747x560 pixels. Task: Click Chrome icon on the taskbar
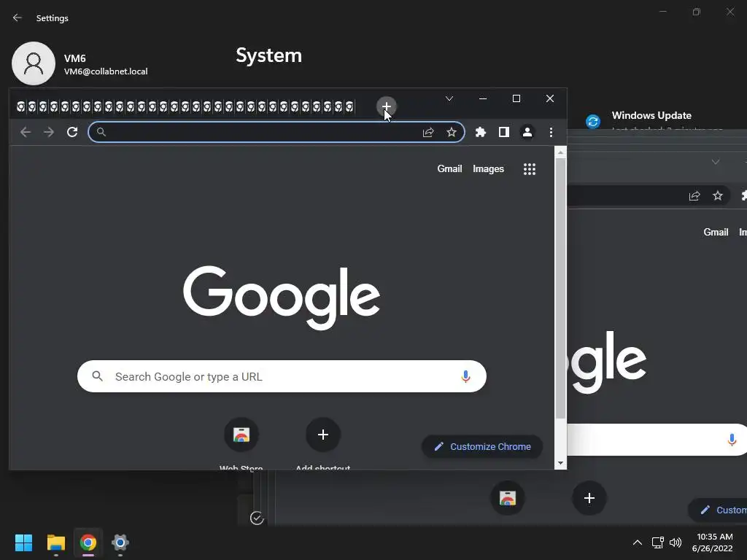[88, 542]
